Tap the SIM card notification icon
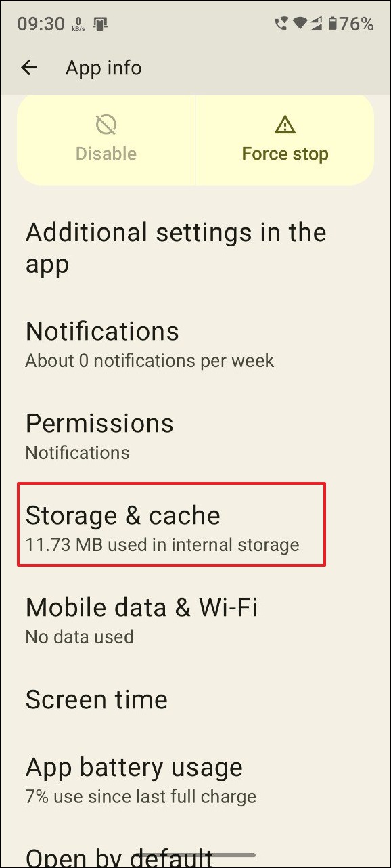The width and height of the screenshot is (391, 868). (x=101, y=24)
